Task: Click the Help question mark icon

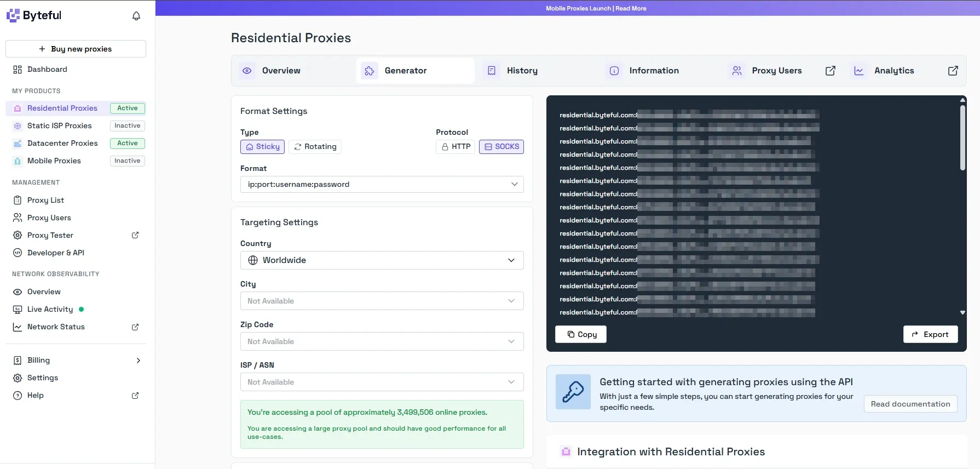Action: point(18,396)
